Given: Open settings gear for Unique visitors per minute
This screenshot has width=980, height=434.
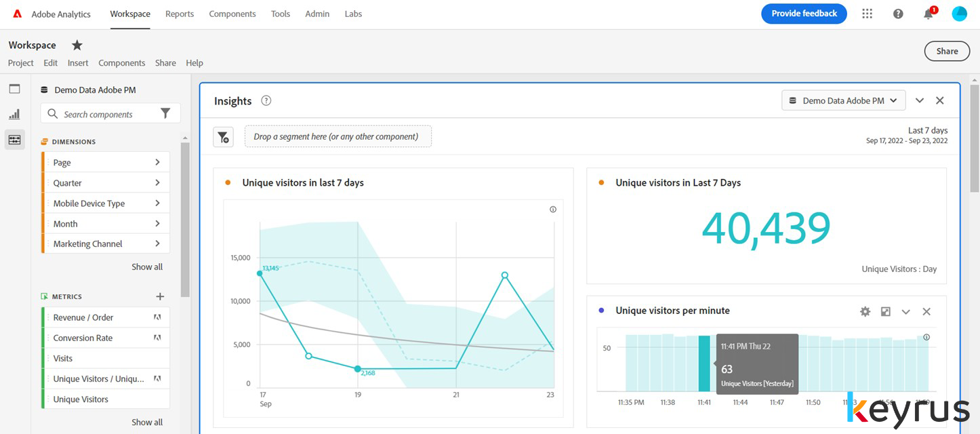Looking at the screenshot, I should click(x=865, y=311).
